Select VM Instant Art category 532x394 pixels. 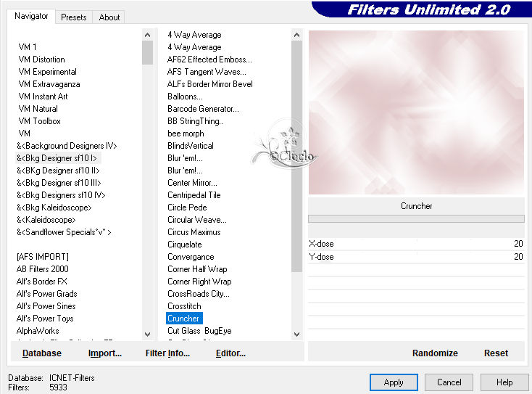(43, 97)
